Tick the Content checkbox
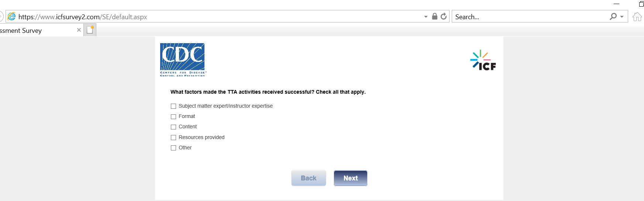 coord(173,127)
